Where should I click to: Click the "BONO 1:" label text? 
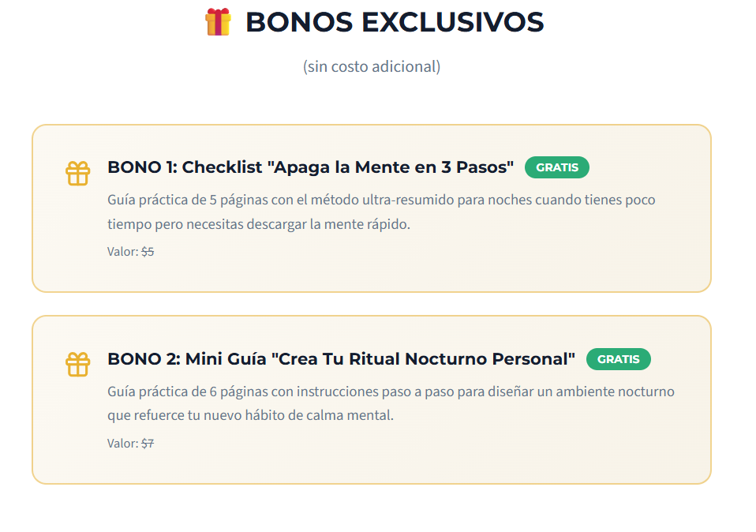coord(142,167)
